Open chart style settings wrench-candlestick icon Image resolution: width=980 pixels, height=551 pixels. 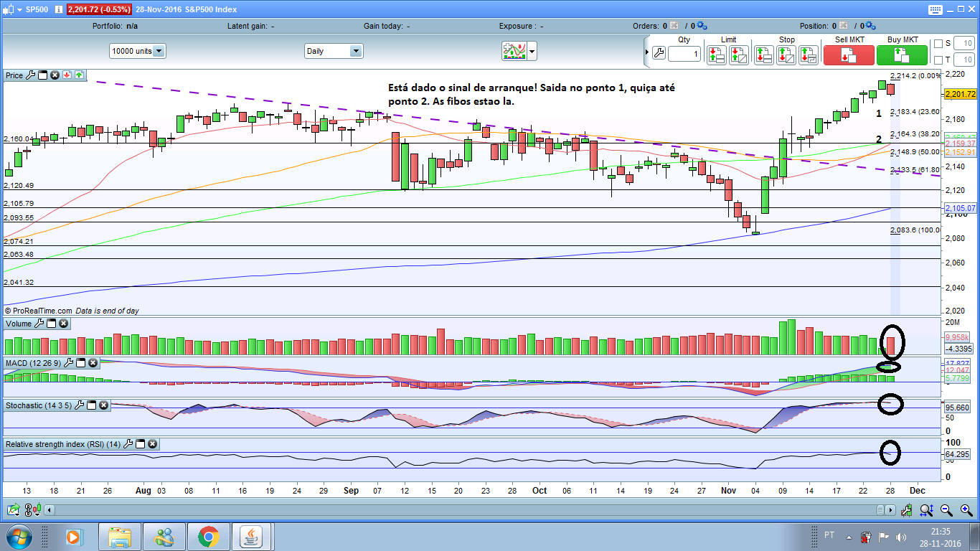[907, 510]
